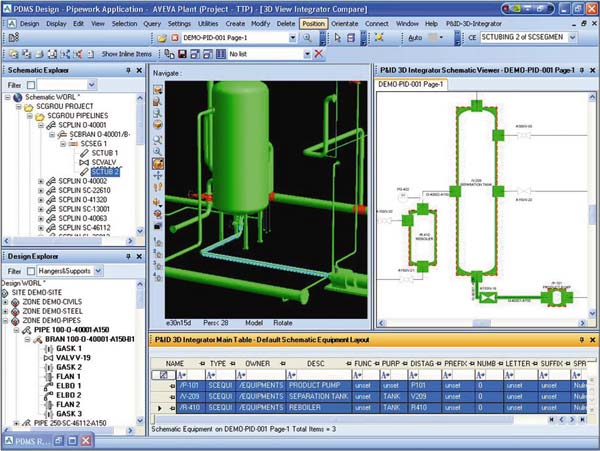This screenshot has width=600, height=451.
Task: Click the draft list icon at top-left toolbar
Action: pos(14,38)
